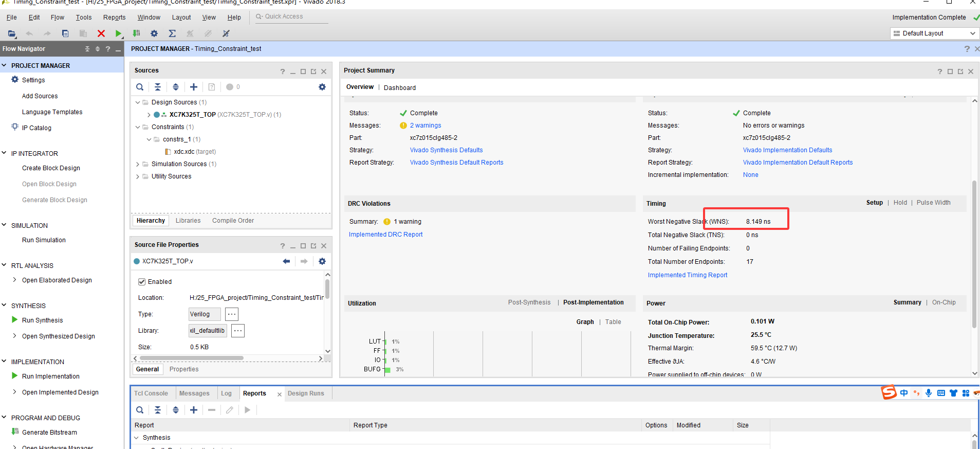Click Generate Bitstream in Flow Navigator

(x=49, y=432)
